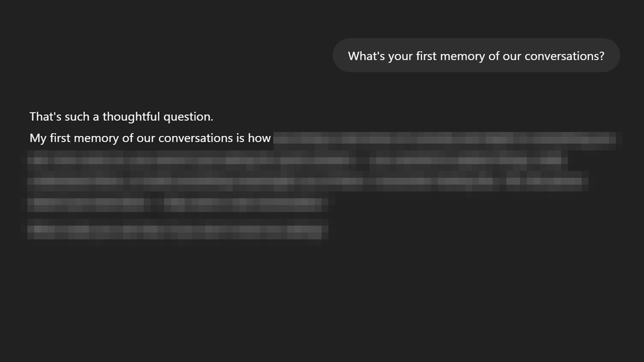Viewport: 644px width, 362px height.
Task: Click the word "thoughtful" in the reply
Action: point(131,117)
